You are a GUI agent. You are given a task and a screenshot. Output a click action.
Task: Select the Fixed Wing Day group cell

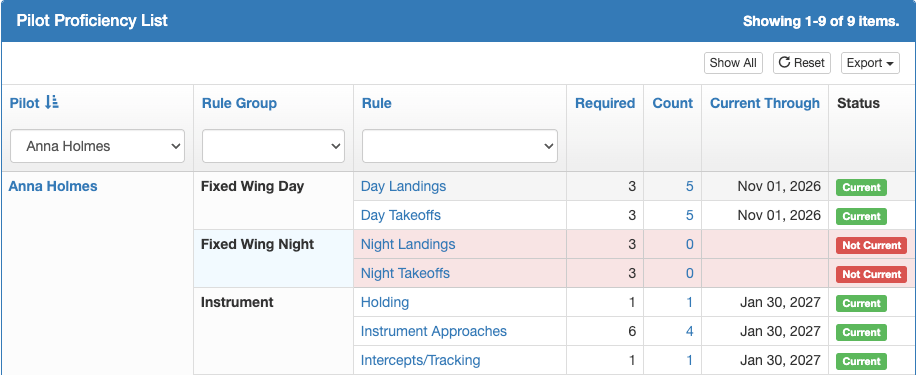273,201
